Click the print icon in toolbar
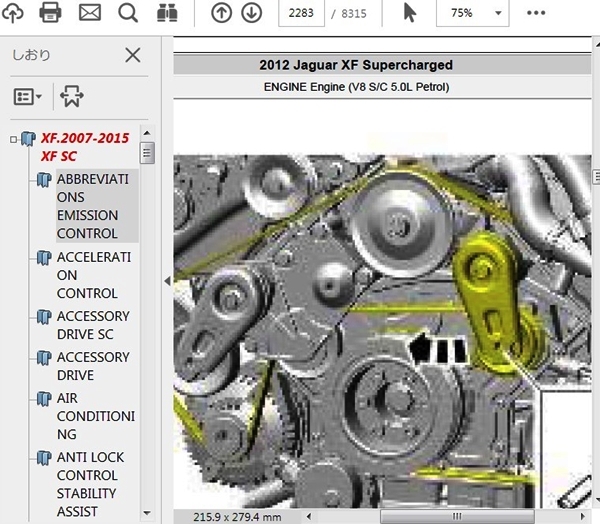The height and width of the screenshot is (524, 600). 50,13
